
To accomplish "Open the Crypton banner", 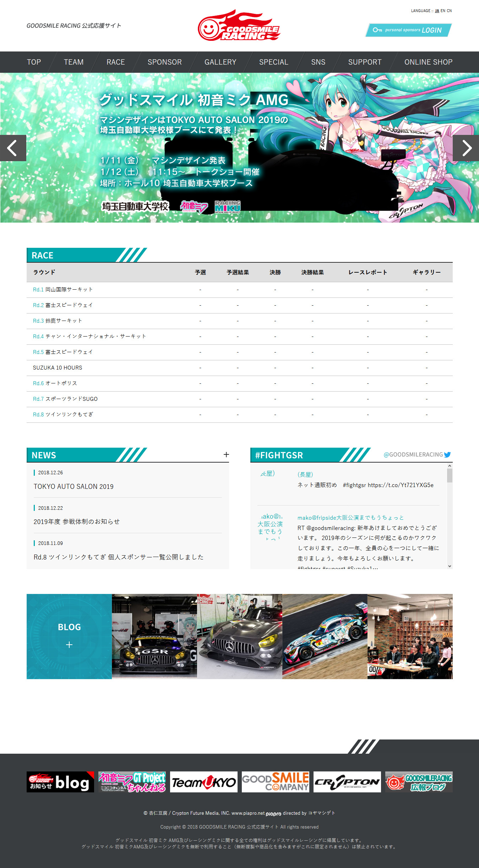I will pos(347,782).
